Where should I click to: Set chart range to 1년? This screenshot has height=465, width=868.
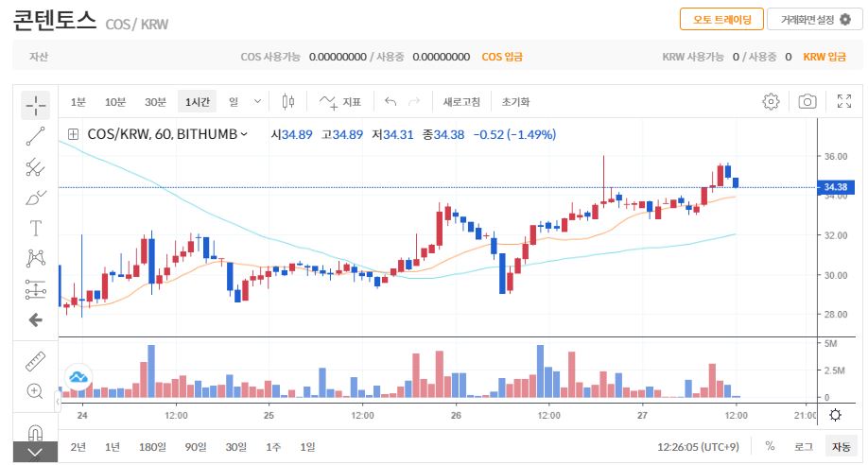tap(113, 447)
